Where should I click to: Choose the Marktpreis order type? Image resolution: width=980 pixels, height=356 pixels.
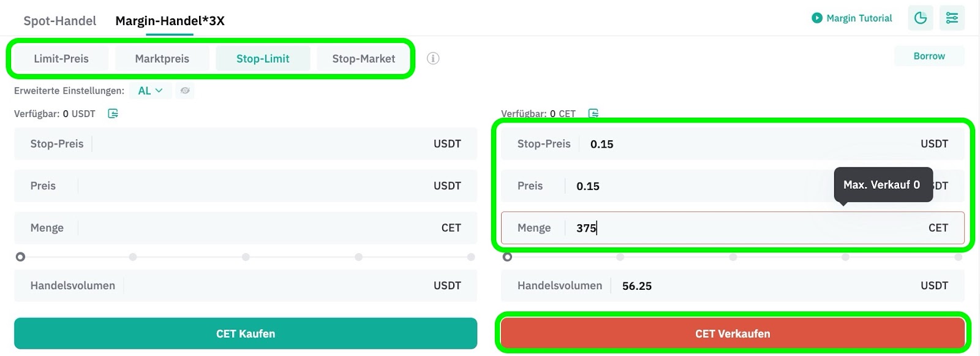click(162, 59)
